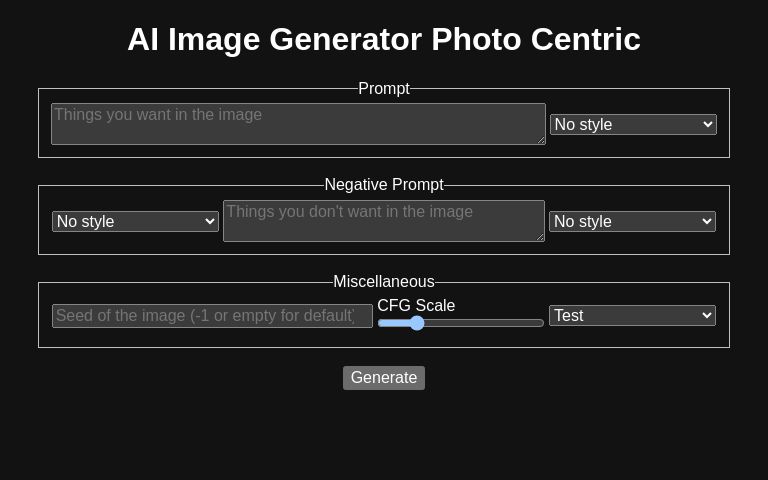
Task: Click the 'Miscellaneous' section legend
Action: coord(384,282)
